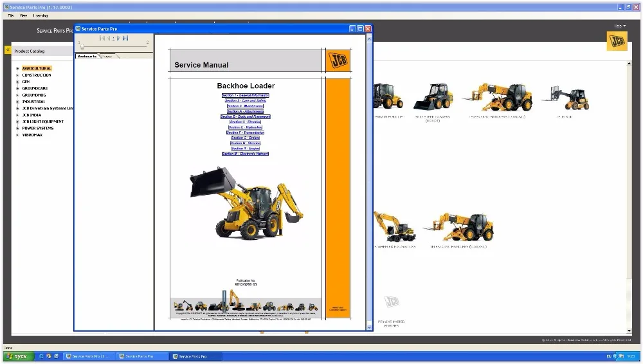Select CONSTRUCTION in product catalog
The height and width of the screenshot is (364, 643).
pyautogui.click(x=37, y=75)
